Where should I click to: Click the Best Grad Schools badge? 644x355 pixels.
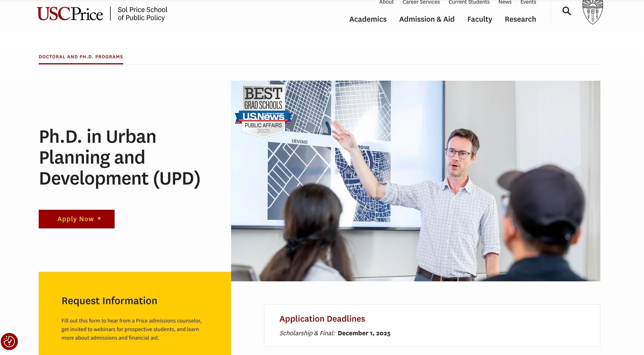point(263,111)
